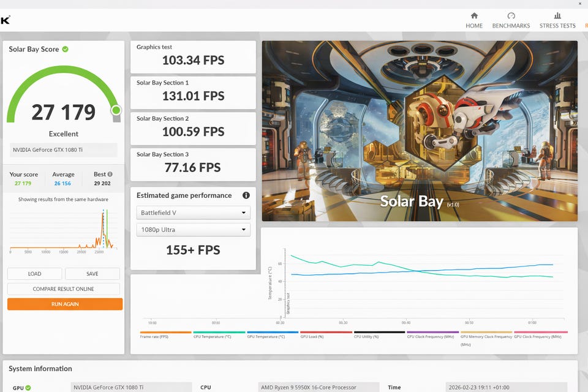
Task: Toggle the GPU Load (%) legend series
Action: (x=326, y=334)
